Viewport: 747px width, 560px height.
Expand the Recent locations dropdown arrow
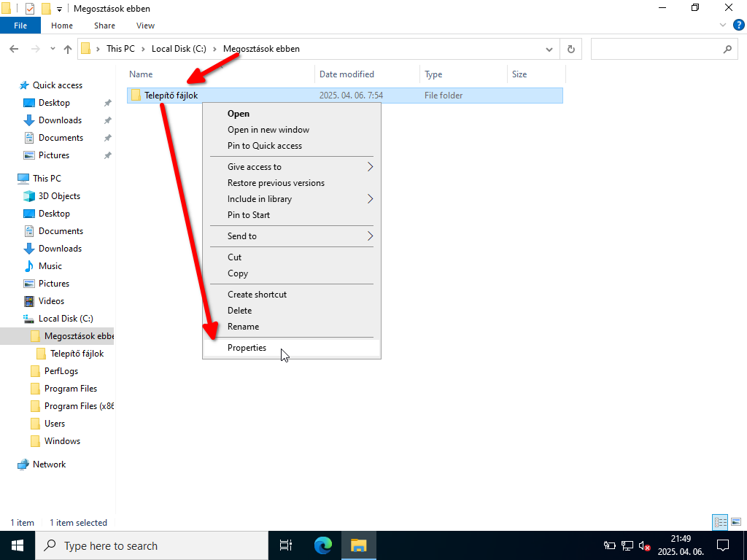point(53,50)
